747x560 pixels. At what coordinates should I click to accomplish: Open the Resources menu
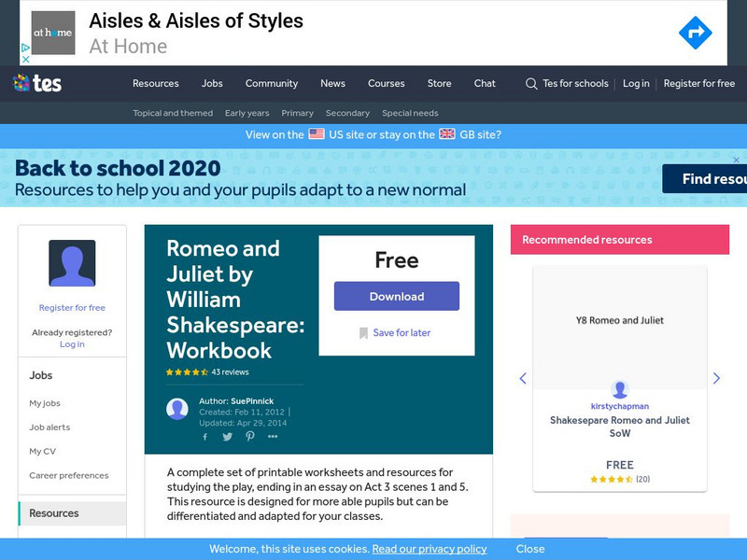[156, 83]
